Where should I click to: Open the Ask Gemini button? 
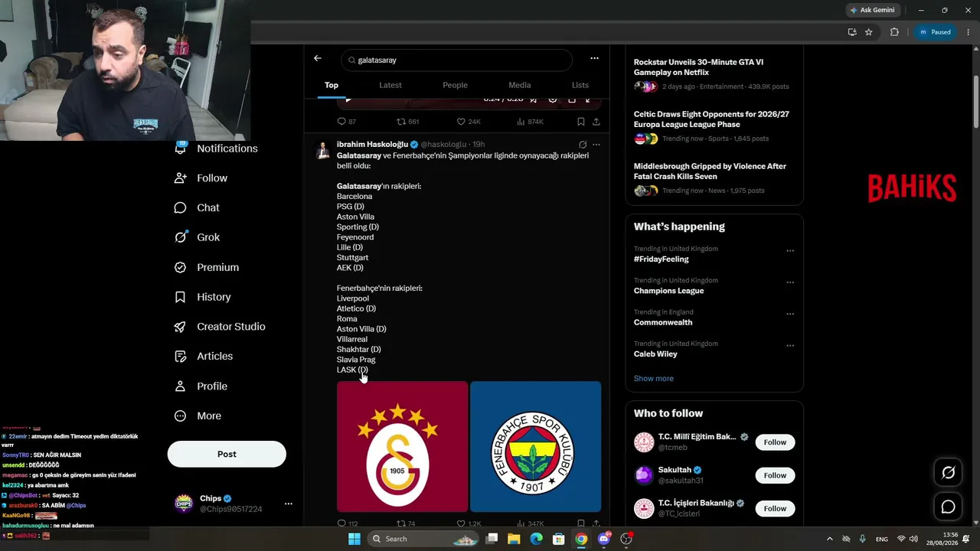tap(872, 10)
